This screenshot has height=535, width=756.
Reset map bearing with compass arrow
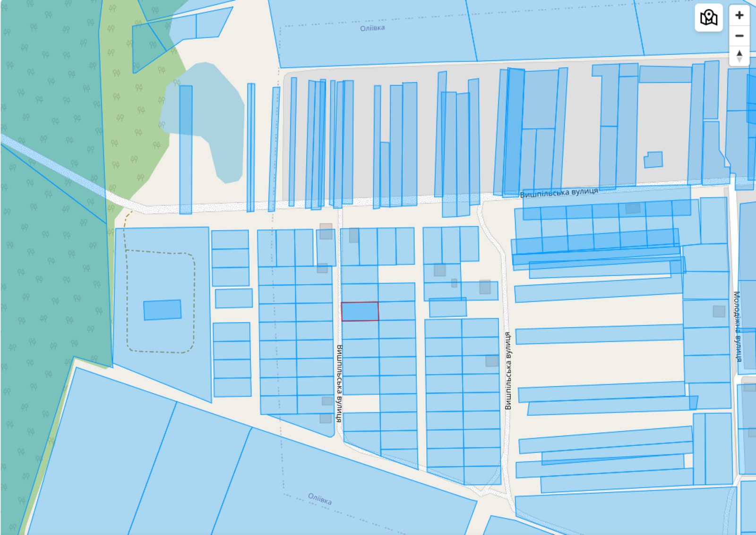[x=739, y=56]
